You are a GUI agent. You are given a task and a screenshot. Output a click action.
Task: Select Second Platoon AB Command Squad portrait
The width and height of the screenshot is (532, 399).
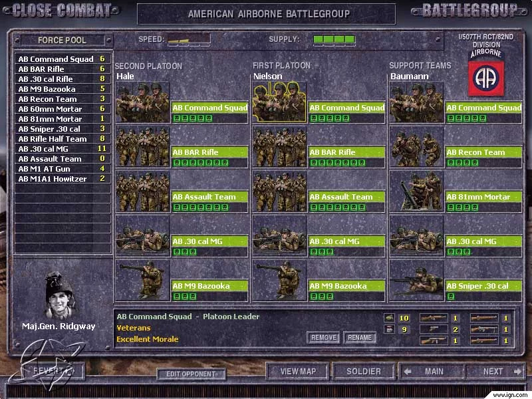(x=142, y=102)
